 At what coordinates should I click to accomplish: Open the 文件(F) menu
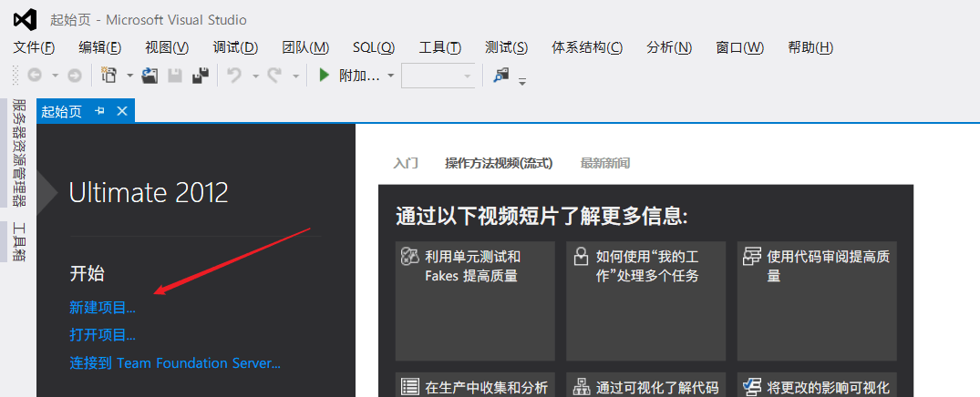point(34,47)
